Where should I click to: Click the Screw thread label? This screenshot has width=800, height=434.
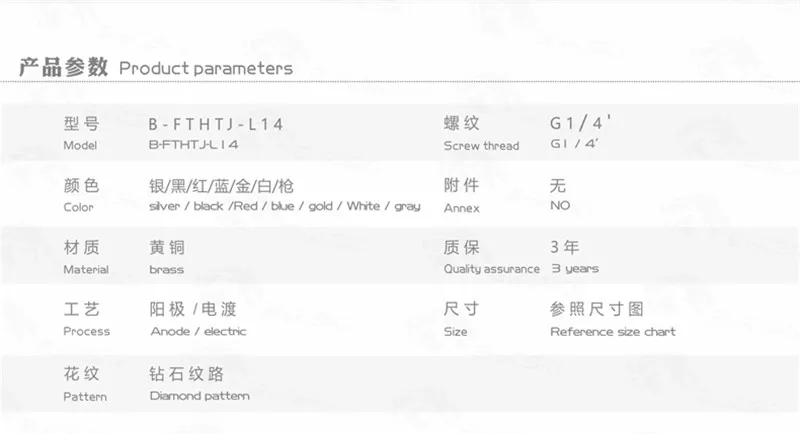(x=481, y=146)
